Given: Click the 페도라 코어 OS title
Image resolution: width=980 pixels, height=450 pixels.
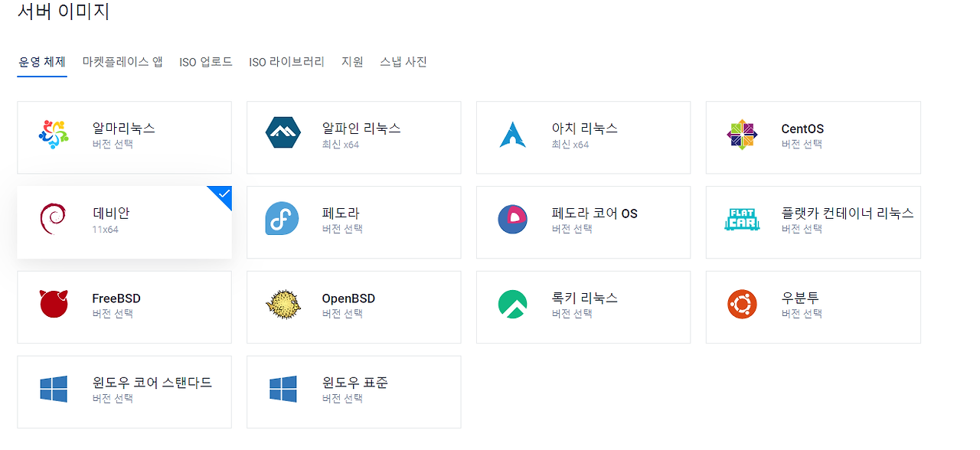Looking at the screenshot, I should click(x=594, y=214).
